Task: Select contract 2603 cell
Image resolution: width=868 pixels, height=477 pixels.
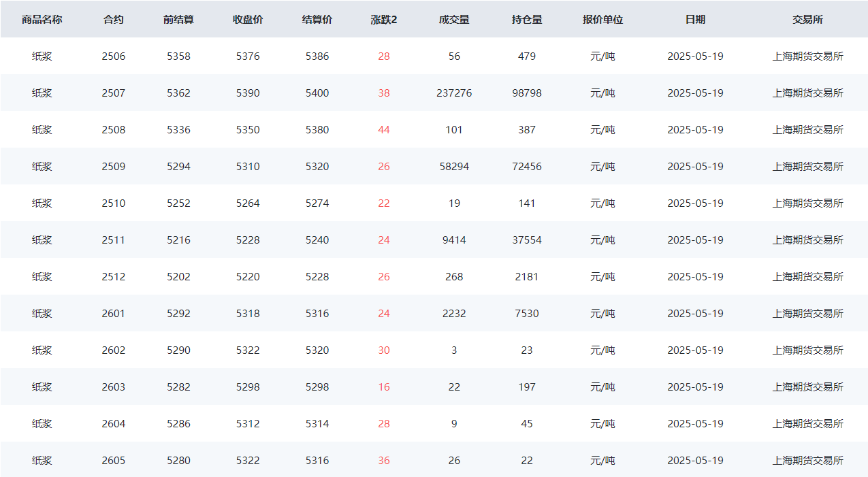Action: [114, 387]
